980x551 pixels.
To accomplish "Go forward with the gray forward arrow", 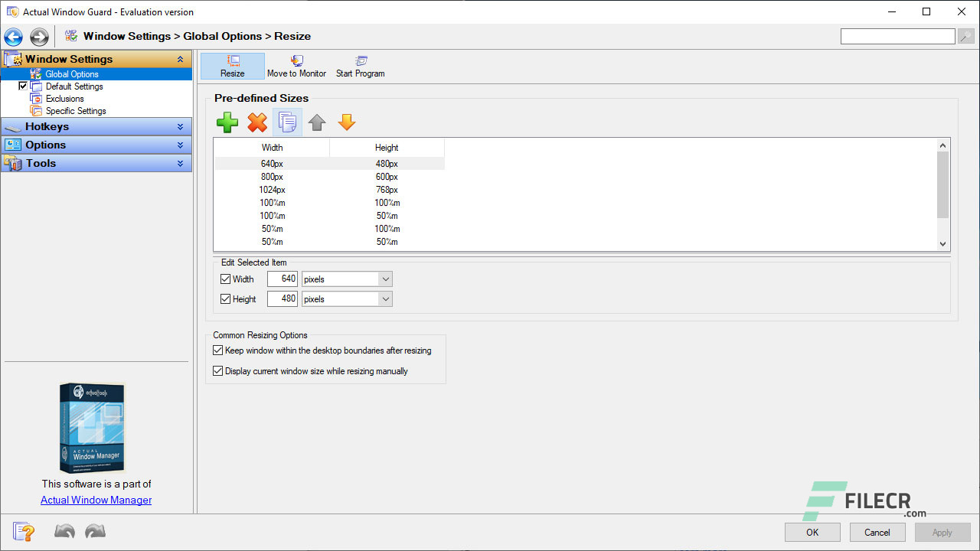I will (x=39, y=37).
